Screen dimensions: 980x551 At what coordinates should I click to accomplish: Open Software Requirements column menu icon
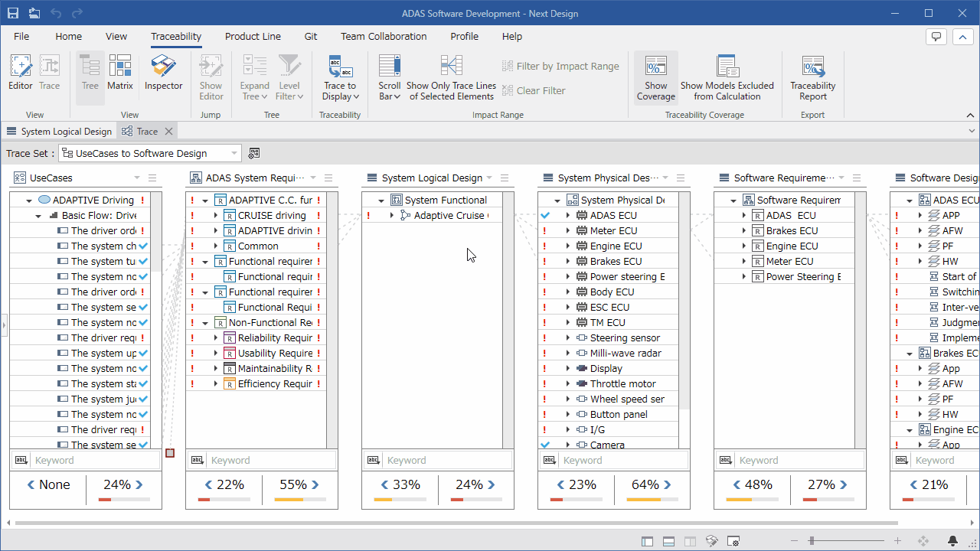857,178
